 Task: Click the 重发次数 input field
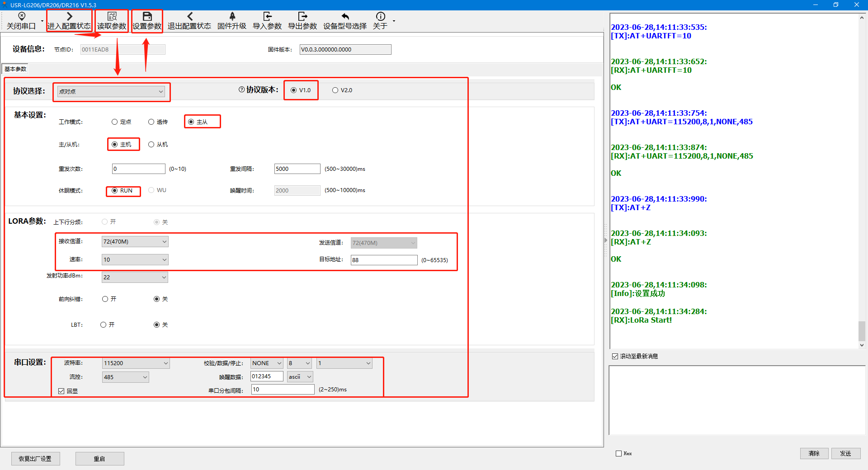click(138, 169)
